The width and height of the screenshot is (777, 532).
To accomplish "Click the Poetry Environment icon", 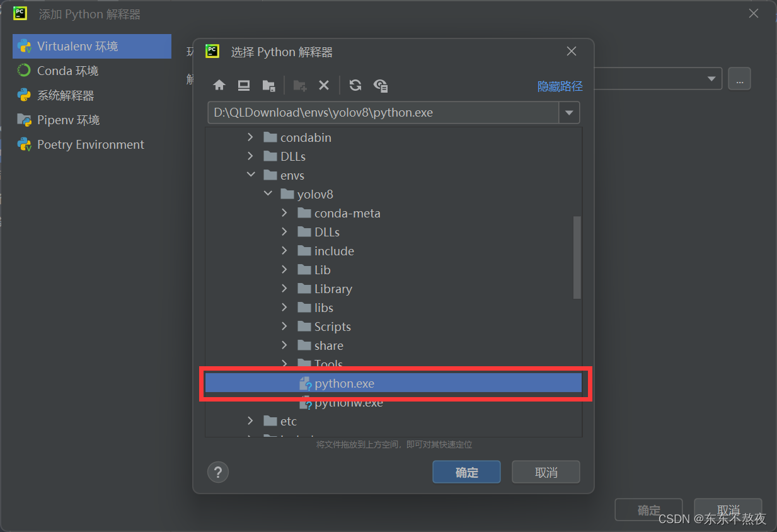I will click(25, 144).
